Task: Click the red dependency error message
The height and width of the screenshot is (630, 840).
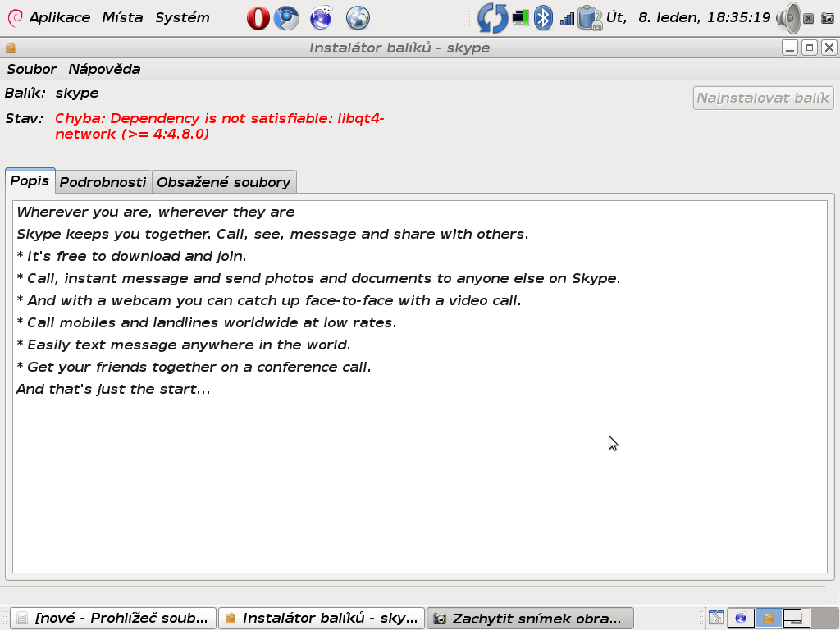Action: click(220, 126)
